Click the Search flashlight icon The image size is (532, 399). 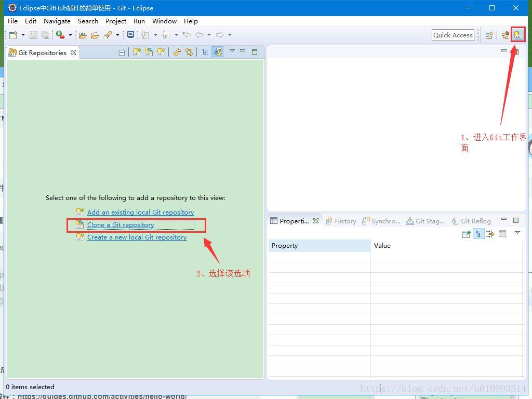[x=108, y=35]
